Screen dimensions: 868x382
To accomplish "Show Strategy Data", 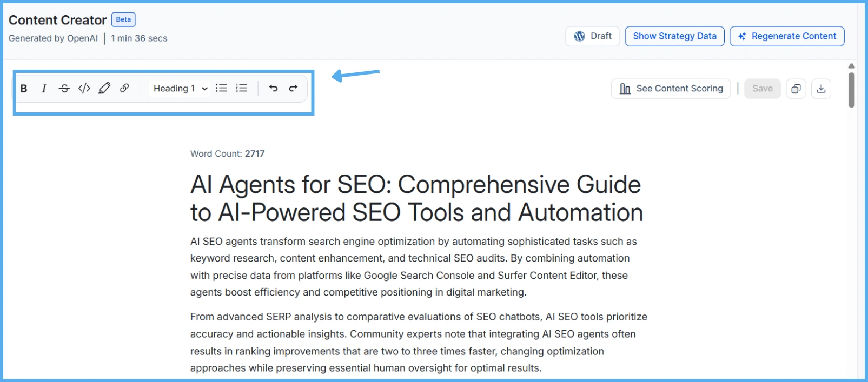I will [674, 36].
